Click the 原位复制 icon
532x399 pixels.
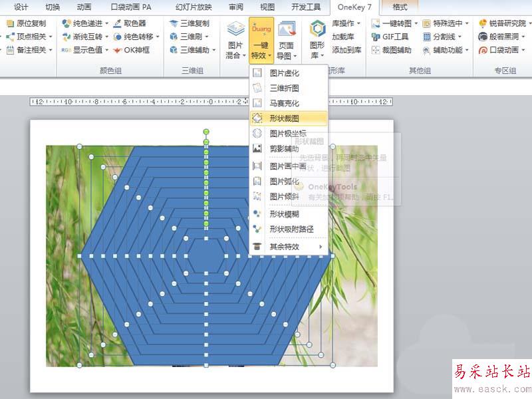coord(11,23)
